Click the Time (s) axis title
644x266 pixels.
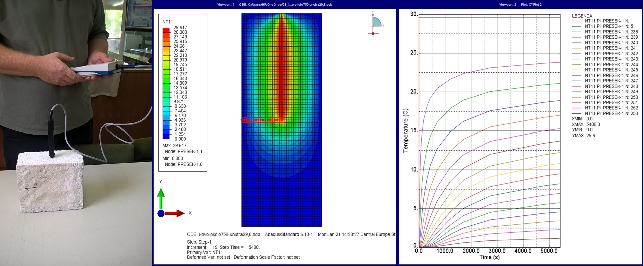pyautogui.click(x=489, y=257)
